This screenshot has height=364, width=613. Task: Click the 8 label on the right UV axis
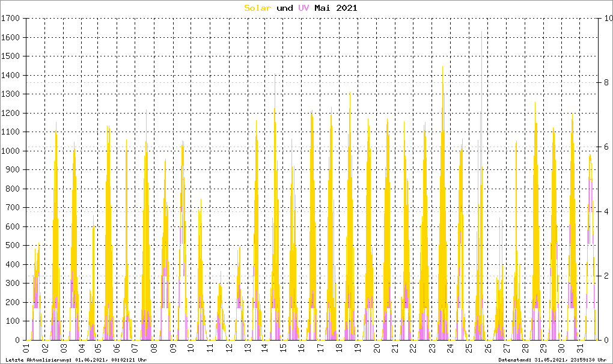click(606, 83)
